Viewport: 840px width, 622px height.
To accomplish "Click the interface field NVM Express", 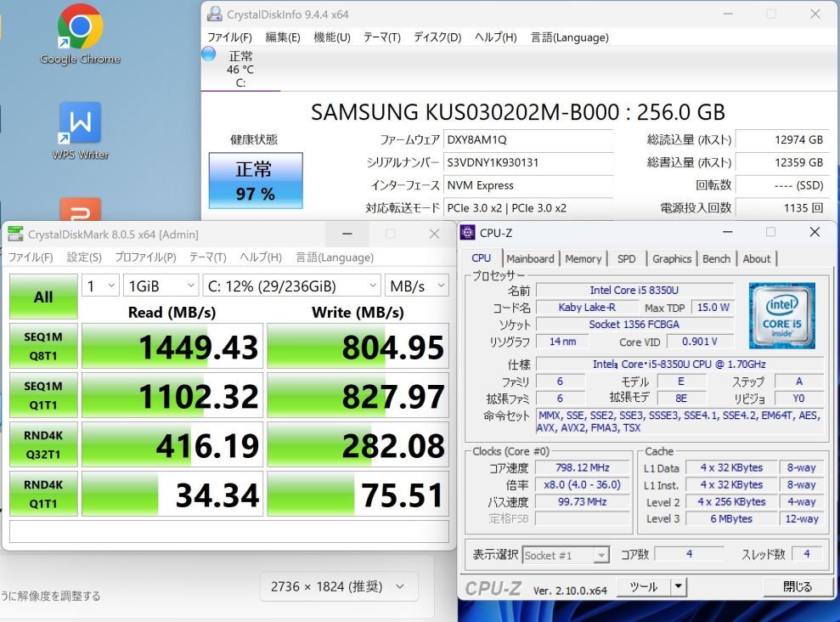I will tap(528, 185).
